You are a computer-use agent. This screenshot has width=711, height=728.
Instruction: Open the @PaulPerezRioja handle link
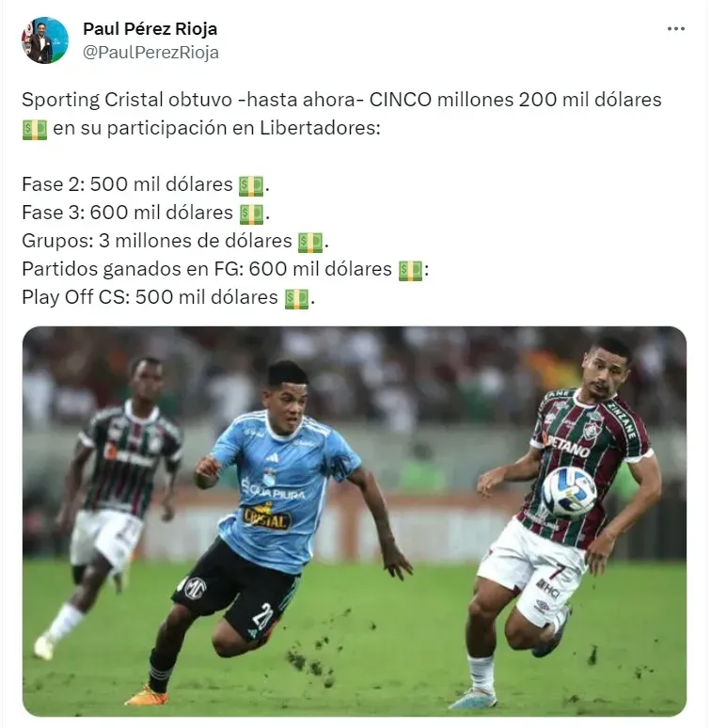[x=150, y=53]
